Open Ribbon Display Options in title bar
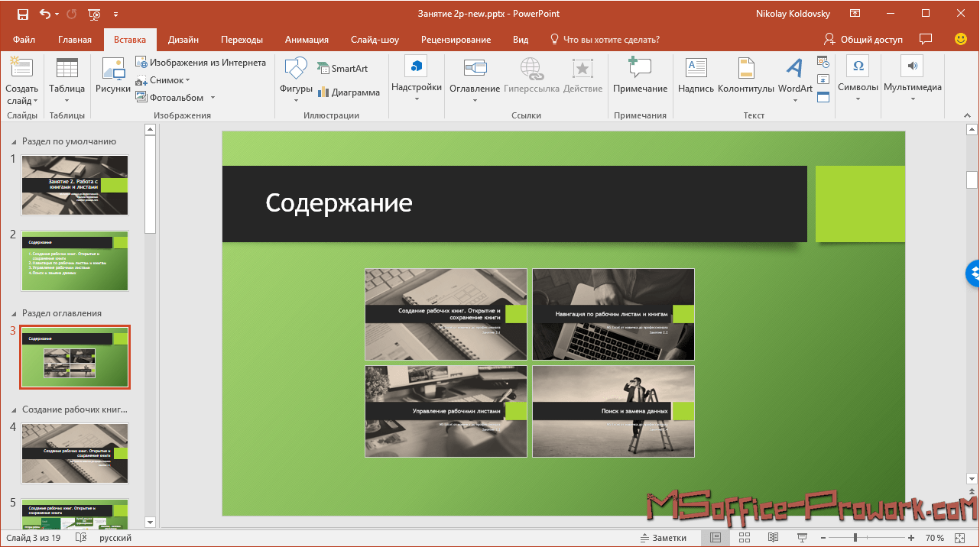The height and width of the screenshot is (547, 980). coord(854,14)
